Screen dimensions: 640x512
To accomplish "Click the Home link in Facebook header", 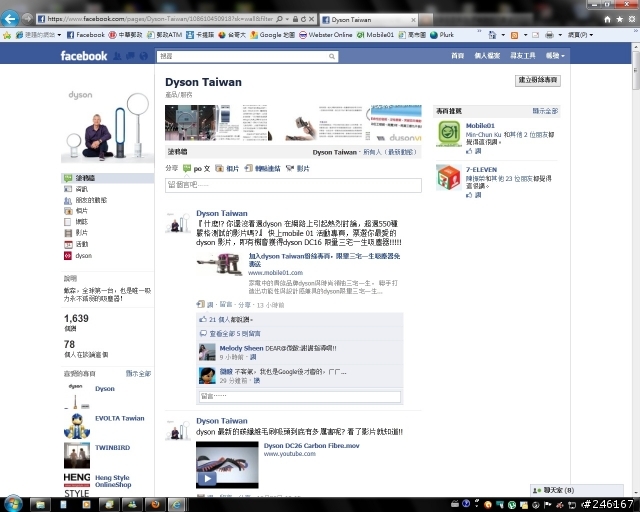I will [x=458, y=56].
